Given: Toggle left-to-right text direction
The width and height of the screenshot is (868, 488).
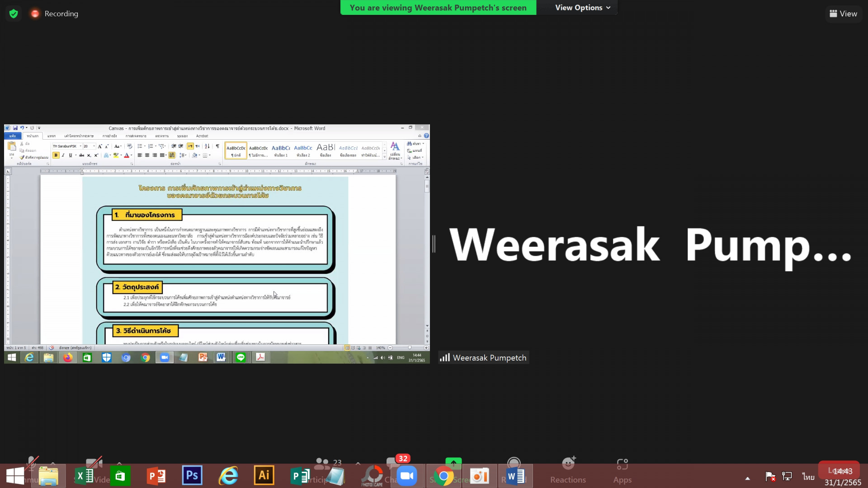Looking at the screenshot, I should 190,146.
